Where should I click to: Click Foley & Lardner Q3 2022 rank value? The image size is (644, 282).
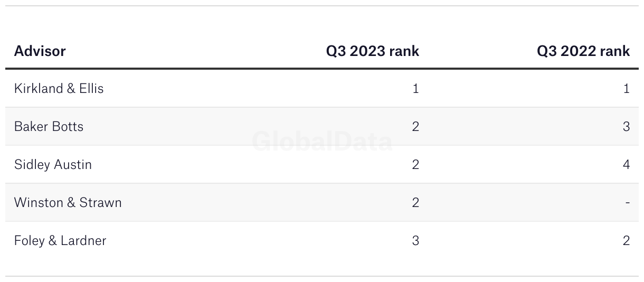tap(626, 240)
